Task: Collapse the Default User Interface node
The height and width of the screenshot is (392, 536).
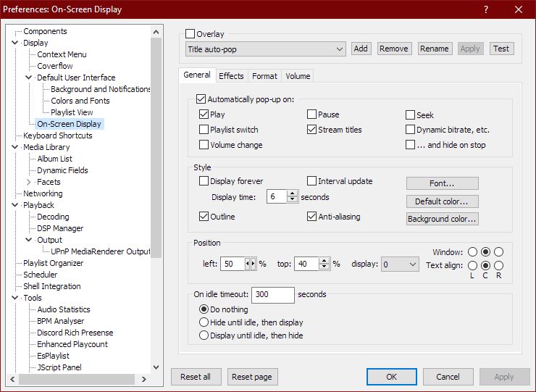Action: (29, 78)
